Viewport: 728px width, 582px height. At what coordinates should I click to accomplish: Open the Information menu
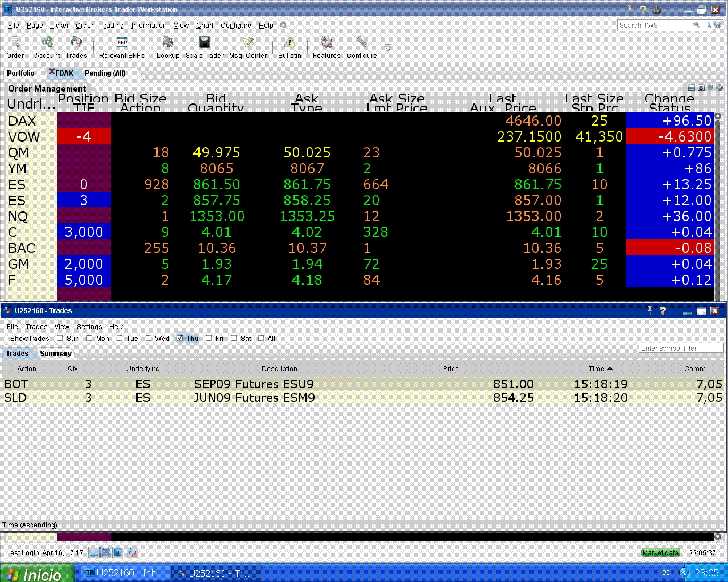(149, 26)
